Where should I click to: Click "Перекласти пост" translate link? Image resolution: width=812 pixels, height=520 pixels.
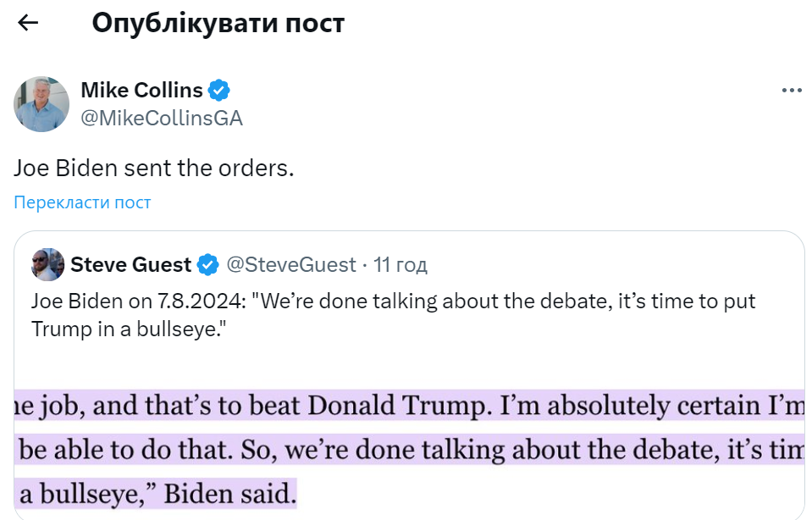click(82, 202)
